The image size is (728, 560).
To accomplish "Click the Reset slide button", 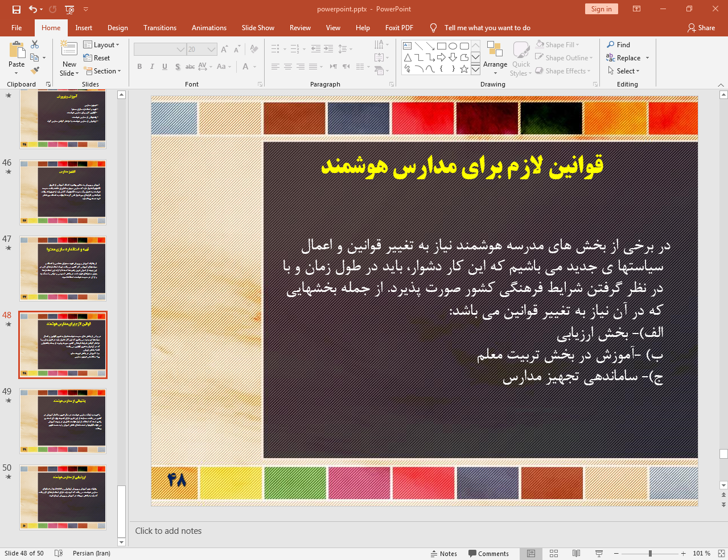I will pos(97,58).
